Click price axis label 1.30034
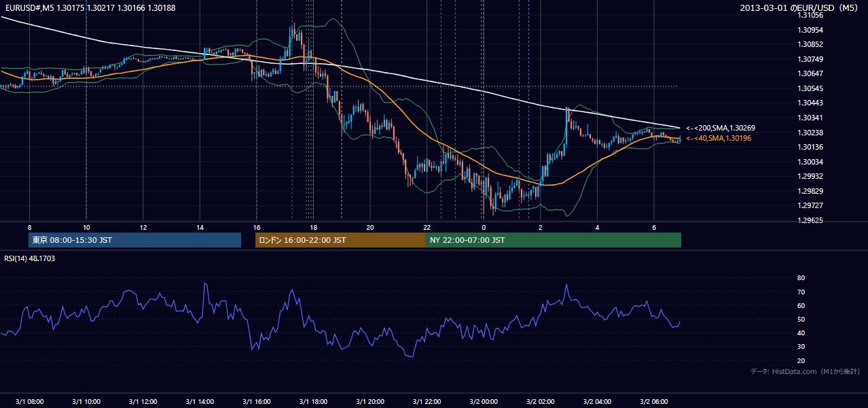The width and height of the screenshot is (868, 408). (811, 162)
